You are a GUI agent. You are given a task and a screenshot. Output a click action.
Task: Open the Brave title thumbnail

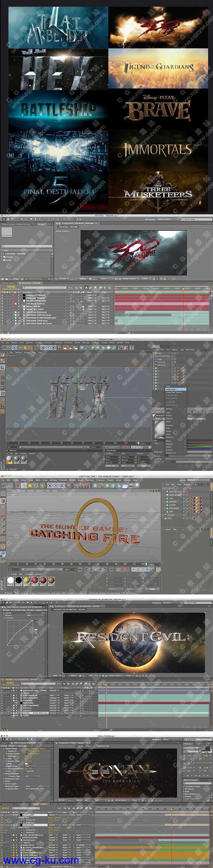[158, 110]
